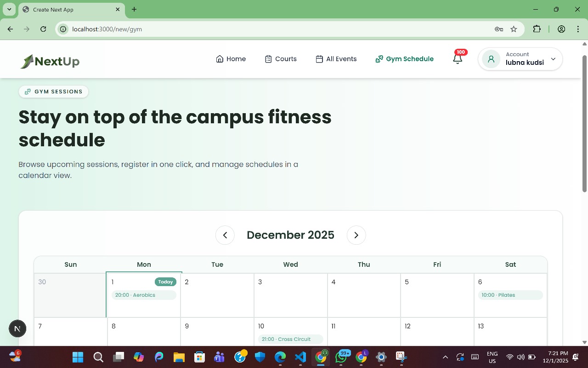Click the NextUp logo
Screen dimensions: 588x368
pos(50,61)
